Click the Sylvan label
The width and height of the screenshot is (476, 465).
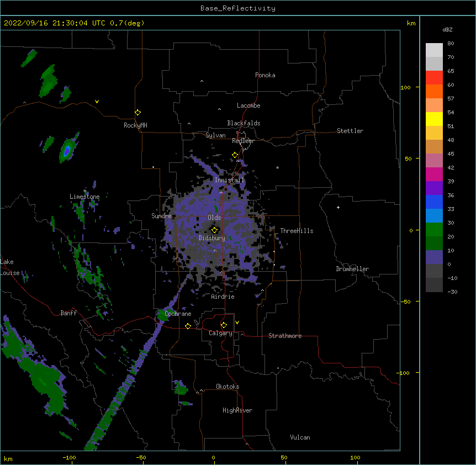tap(215, 135)
